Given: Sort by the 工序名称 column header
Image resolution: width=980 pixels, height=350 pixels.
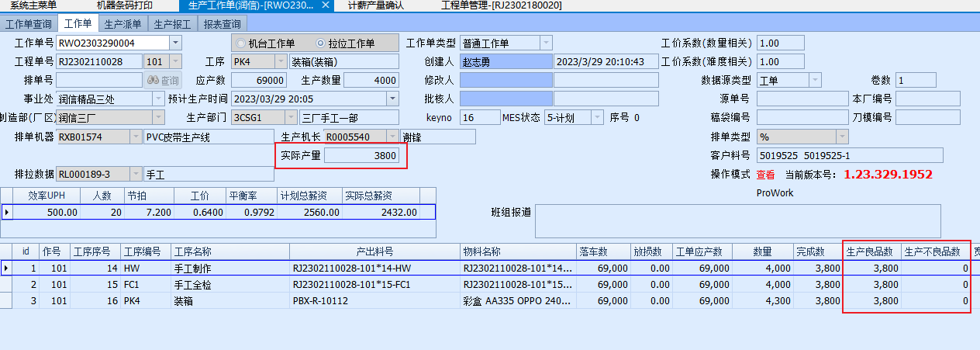Looking at the screenshot, I should pos(230,251).
